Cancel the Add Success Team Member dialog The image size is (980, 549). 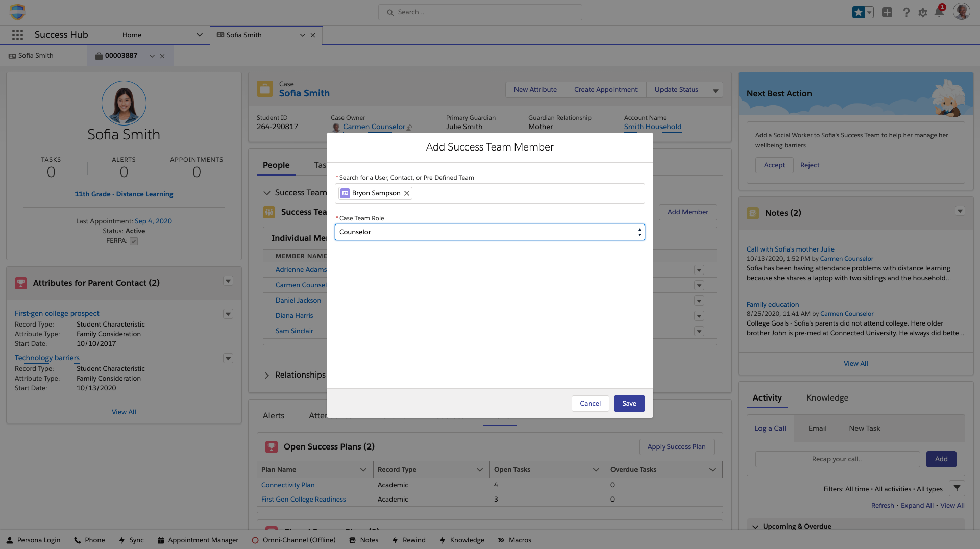point(590,404)
